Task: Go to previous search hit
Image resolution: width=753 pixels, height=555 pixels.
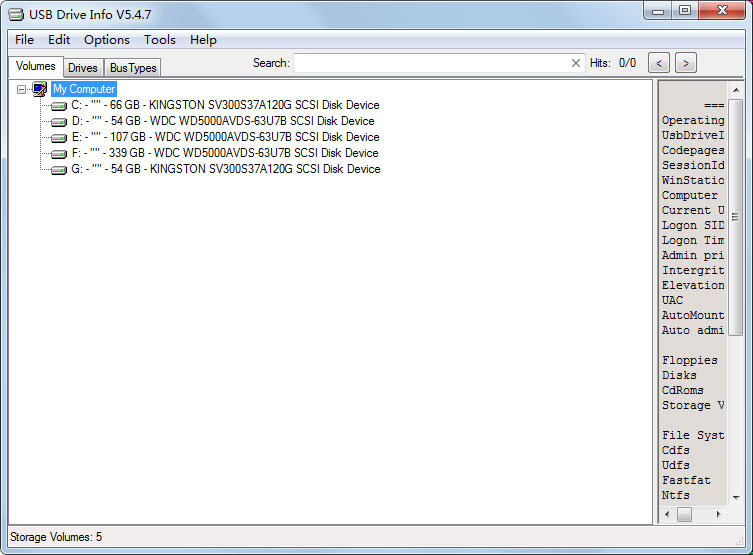Action: pyautogui.click(x=659, y=63)
